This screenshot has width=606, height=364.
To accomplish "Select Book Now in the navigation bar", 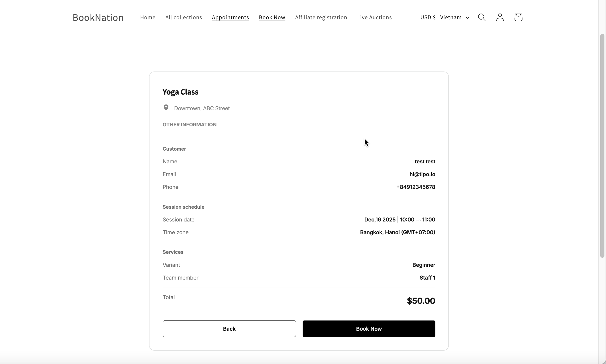I will coord(272,17).
